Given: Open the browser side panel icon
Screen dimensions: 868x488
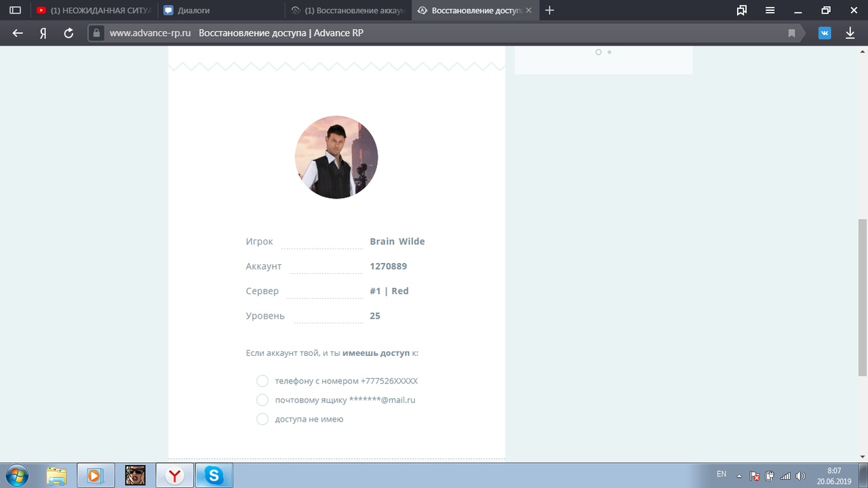Looking at the screenshot, I should pos(15,10).
